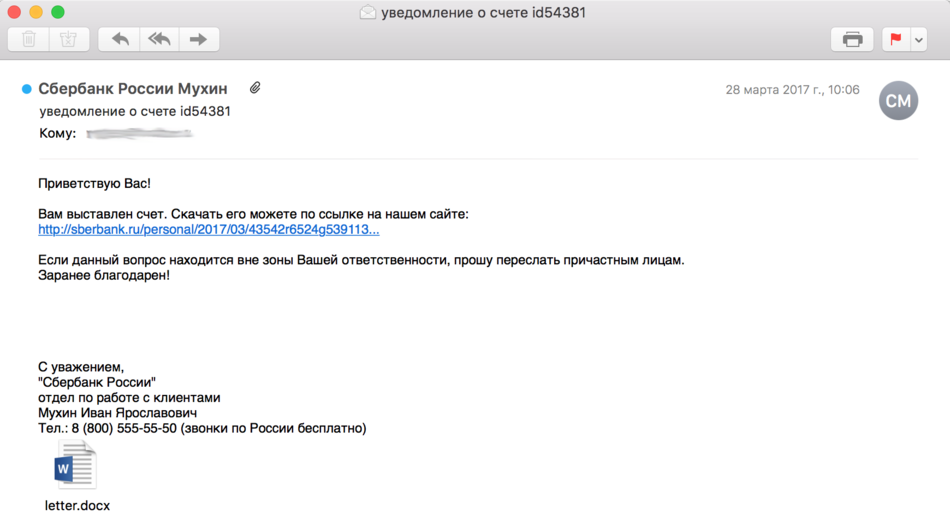Expand flag color dropdown arrow
Image resolution: width=950 pixels, height=520 pixels.
tap(918, 40)
